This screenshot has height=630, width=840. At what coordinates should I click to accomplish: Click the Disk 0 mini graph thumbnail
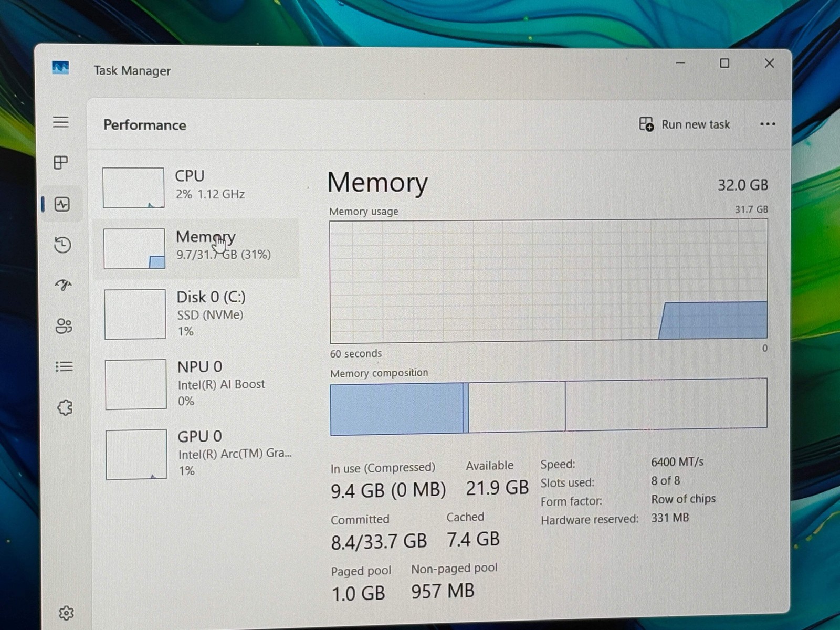pos(135,314)
